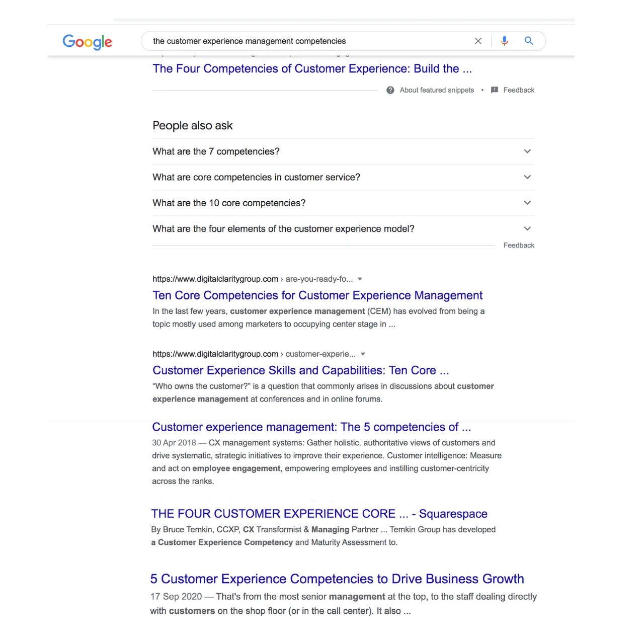
Task: Open "The 5 competencies of" result link
Action: (x=311, y=427)
